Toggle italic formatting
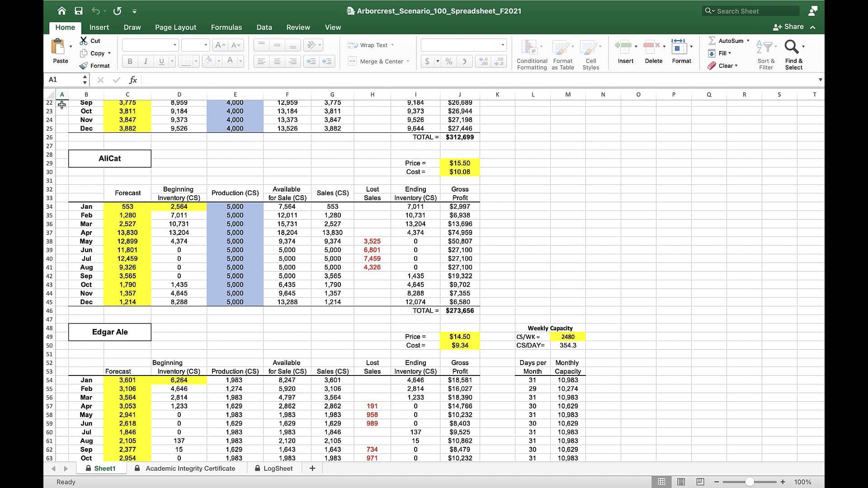This screenshot has width=868, height=488. point(146,61)
